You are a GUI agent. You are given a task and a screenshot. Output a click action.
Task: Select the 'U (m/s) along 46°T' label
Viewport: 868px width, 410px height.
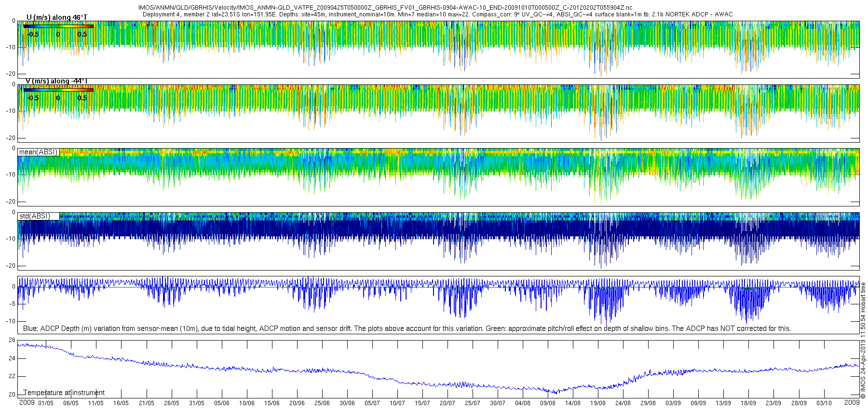pyautogui.click(x=57, y=17)
